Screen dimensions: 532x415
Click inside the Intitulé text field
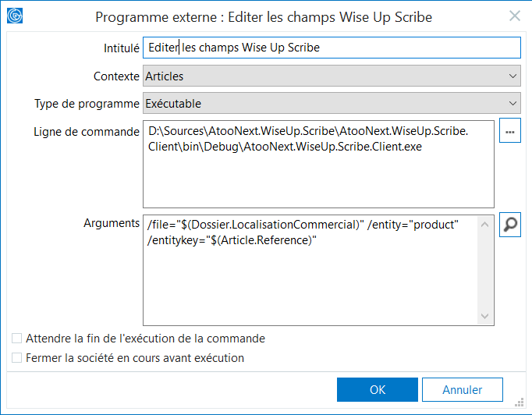pos(332,48)
